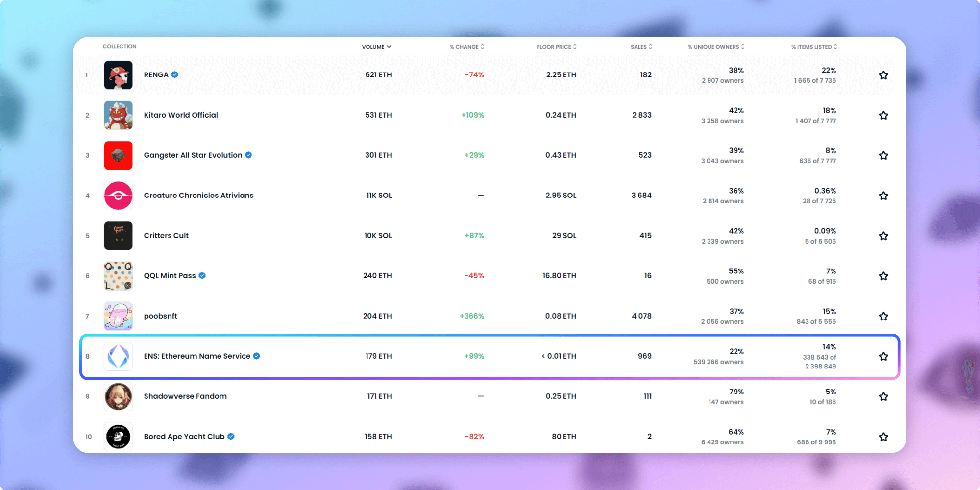
Task: Open poobsnft collection name
Action: (161, 316)
